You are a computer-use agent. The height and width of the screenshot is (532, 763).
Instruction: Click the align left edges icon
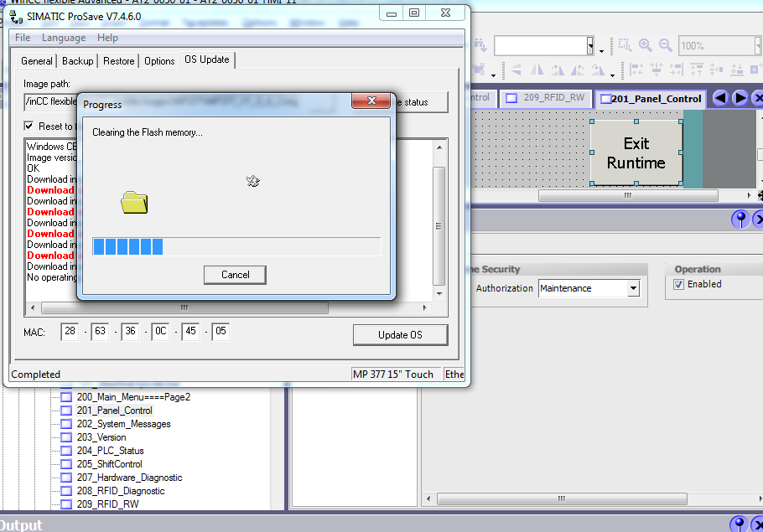(x=636, y=70)
